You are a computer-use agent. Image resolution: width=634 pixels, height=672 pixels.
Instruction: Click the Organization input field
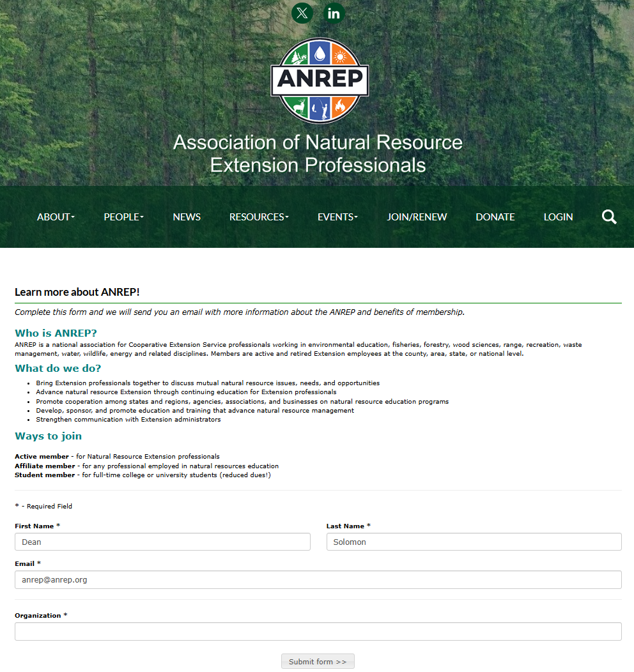click(318, 631)
